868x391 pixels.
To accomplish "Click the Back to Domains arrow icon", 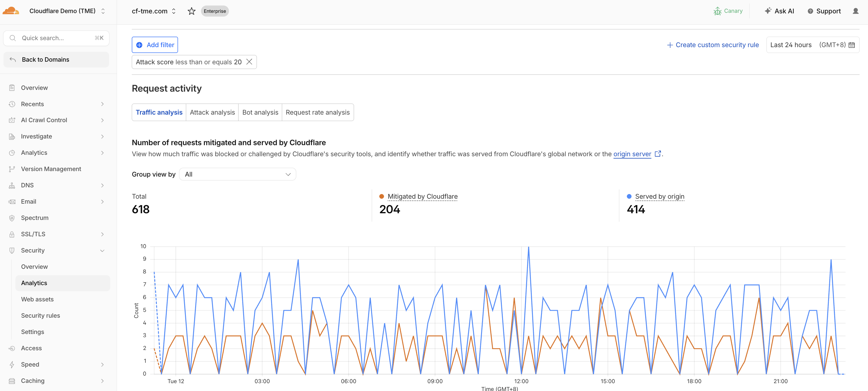I will pyautogui.click(x=13, y=60).
